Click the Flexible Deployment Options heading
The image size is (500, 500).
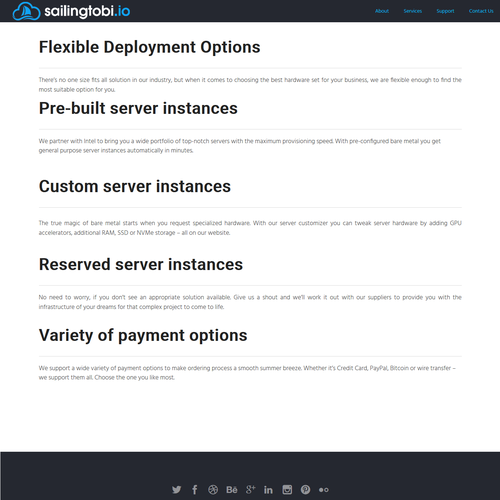(150, 47)
